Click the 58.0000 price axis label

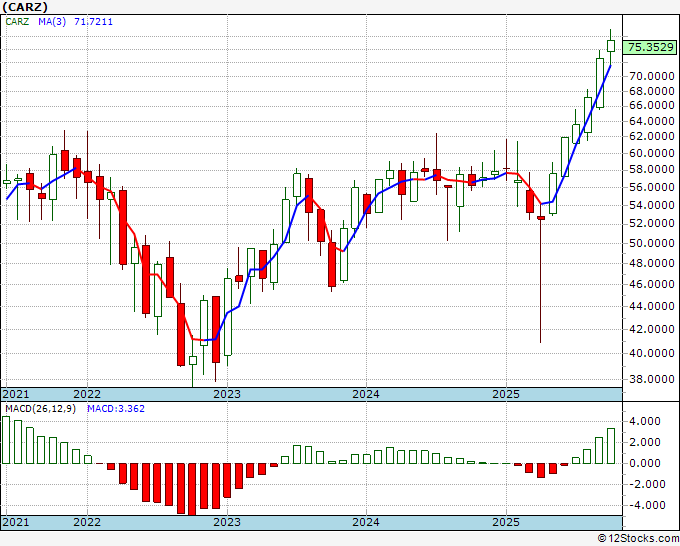[651, 170]
